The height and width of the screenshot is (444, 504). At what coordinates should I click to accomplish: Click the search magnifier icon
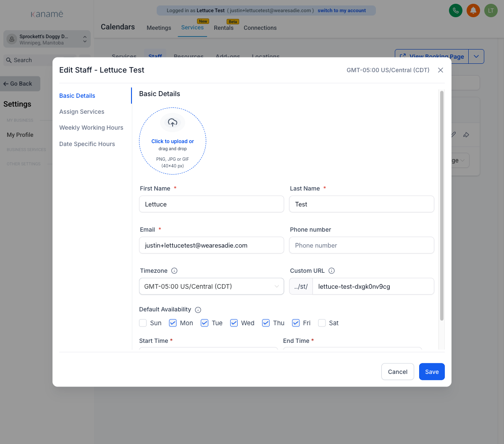pyautogui.click(x=9, y=60)
